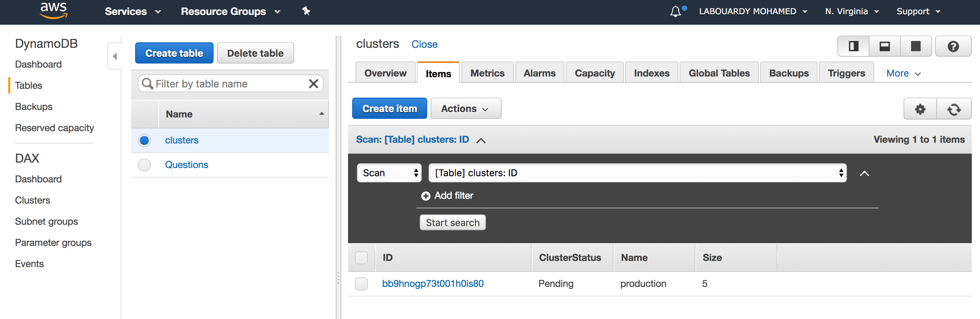
Task: Refresh the items list
Action: click(x=954, y=109)
